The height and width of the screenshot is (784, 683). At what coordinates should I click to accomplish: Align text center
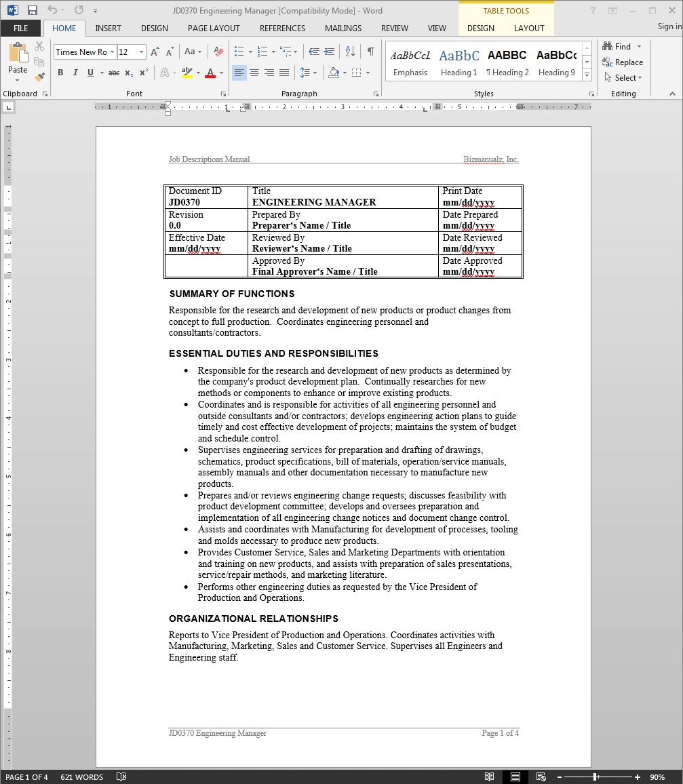coord(254,73)
